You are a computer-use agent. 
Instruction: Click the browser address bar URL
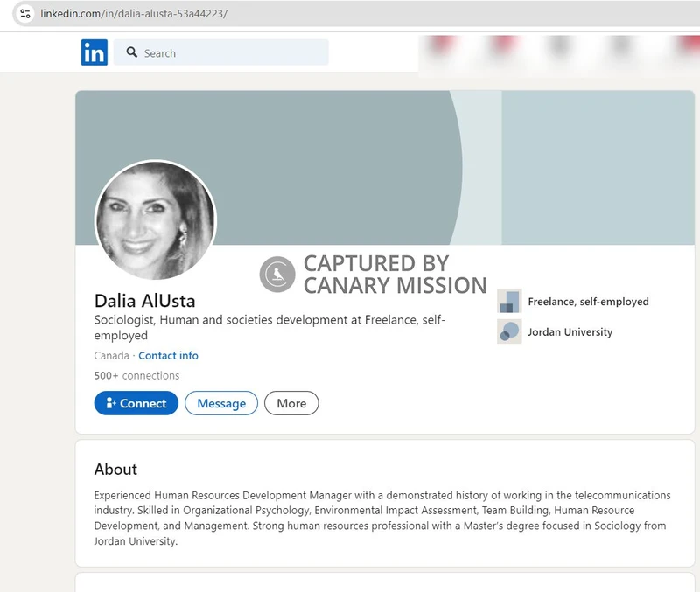[x=134, y=13]
